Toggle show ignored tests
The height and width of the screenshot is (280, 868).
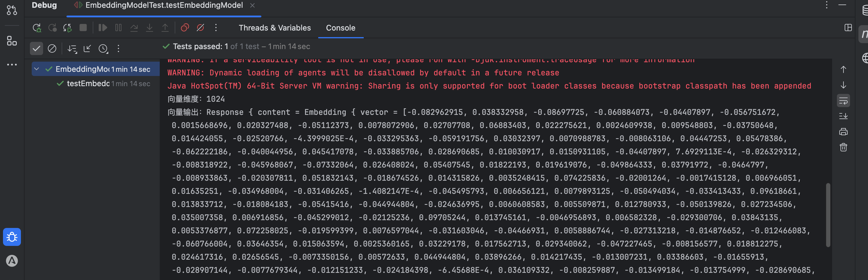point(52,48)
